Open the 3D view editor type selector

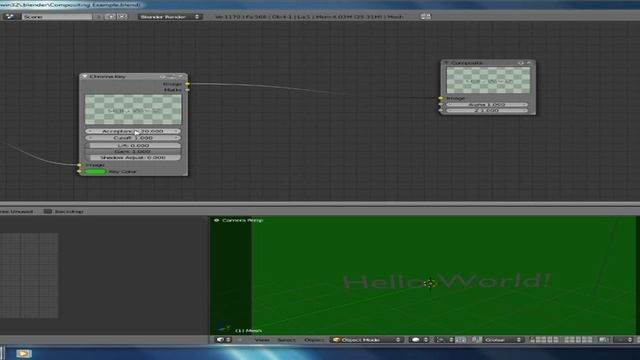(x=223, y=340)
